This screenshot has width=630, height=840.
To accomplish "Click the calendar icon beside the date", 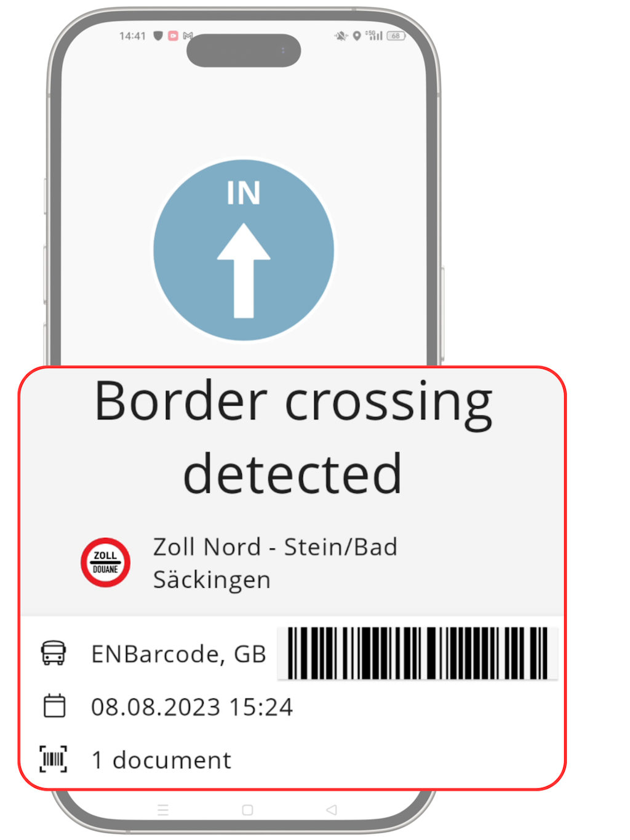I will (54, 706).
